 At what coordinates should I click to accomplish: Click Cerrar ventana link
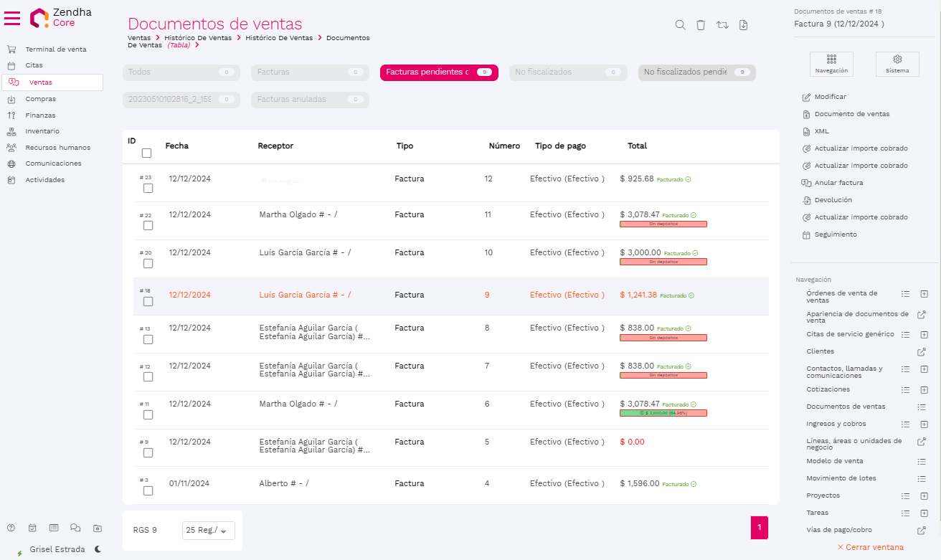point(870,547)
